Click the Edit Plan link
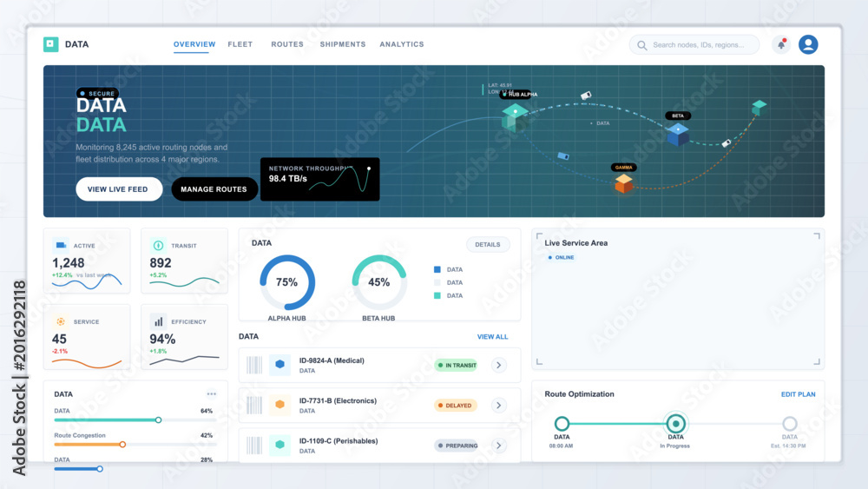This screenshot has height=489, width=868. 799,394
